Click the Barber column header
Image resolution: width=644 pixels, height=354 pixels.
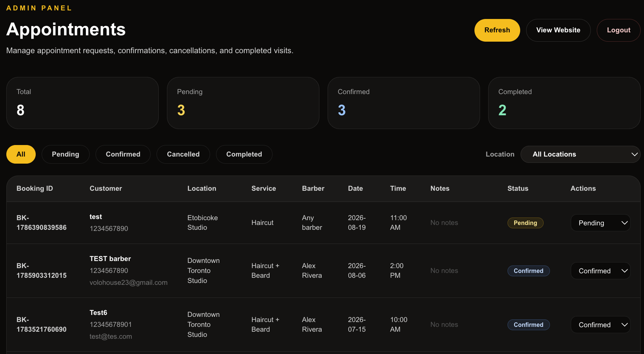click(313, 189)
